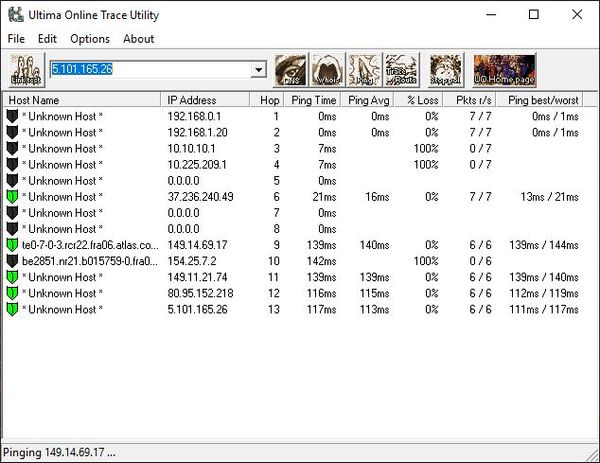Select the black shield beside 10.225.209.1
This screenshot has height=463, width=600.
point(13,165)
